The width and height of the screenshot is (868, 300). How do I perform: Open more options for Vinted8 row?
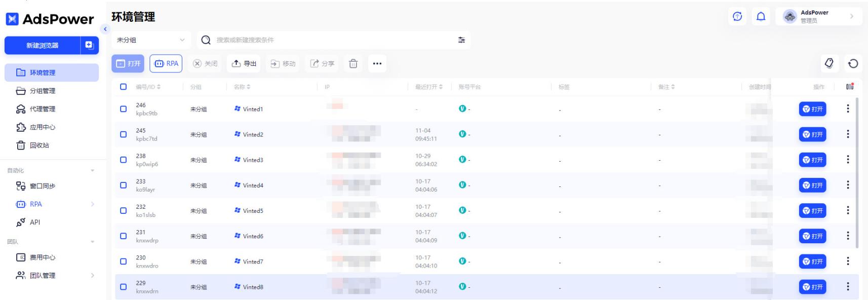[x=848, y=286]
